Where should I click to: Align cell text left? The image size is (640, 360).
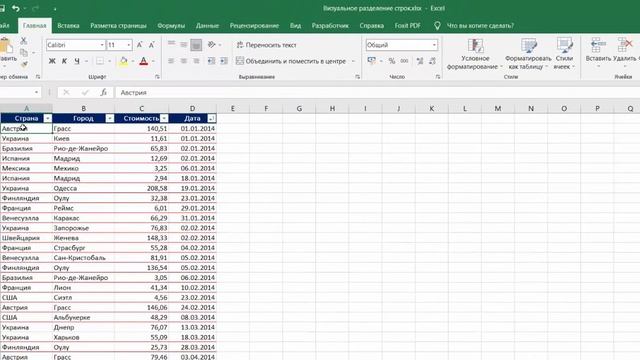pyautogui.click(x=171, y=61)
